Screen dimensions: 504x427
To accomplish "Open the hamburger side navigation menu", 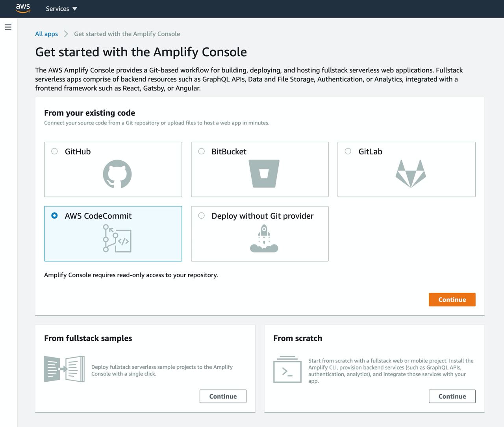I will click(x=8, y=27).
